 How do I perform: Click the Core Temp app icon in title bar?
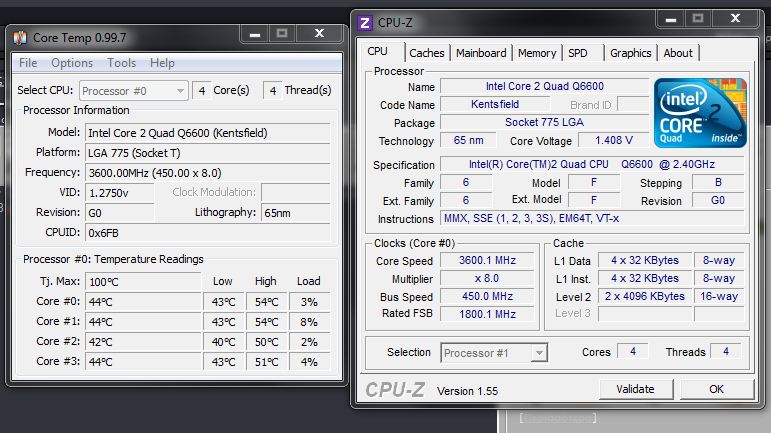(x=20, y=37)
